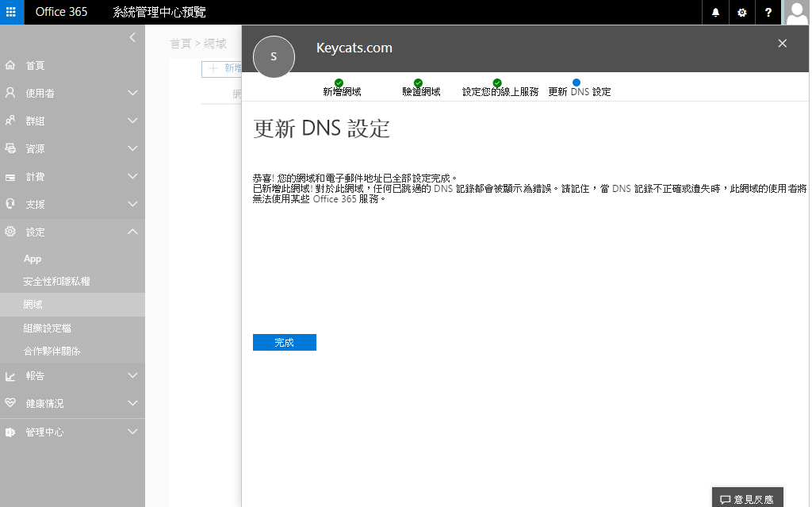The height and width of the screenshot is (507, 812).
Task: Select the 更新 DNS 設定 wizard step
Action: click(579, 87)
